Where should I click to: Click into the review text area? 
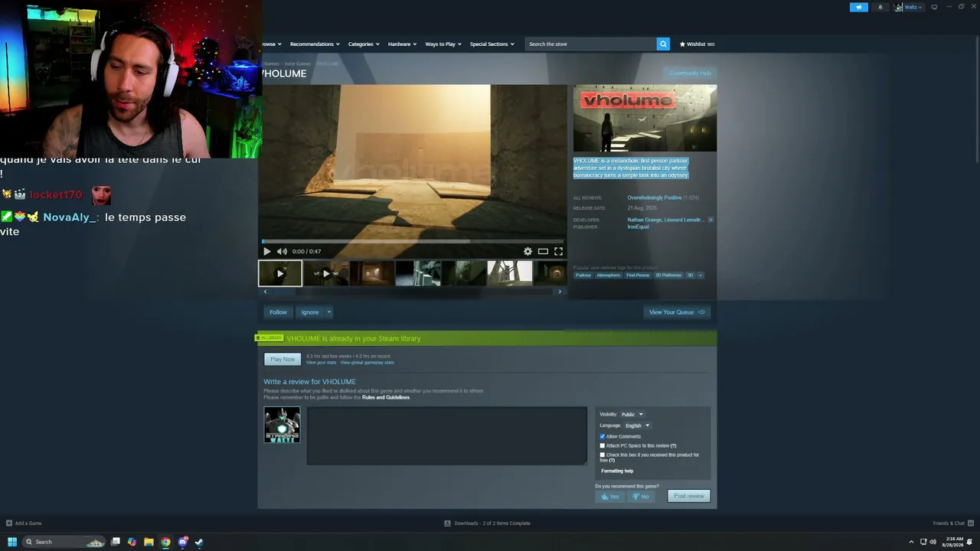pos(447,435)
